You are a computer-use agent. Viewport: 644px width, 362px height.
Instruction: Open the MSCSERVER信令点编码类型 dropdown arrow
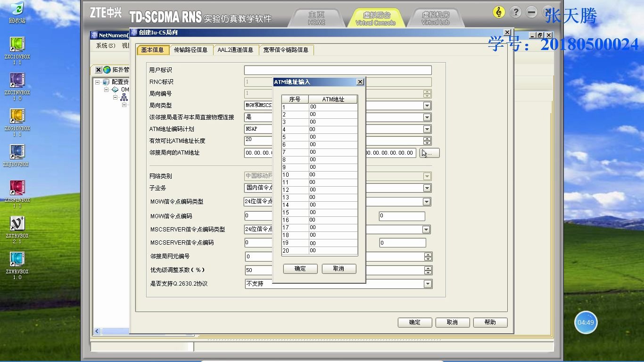pyautogui.click(x=426, y=230)
